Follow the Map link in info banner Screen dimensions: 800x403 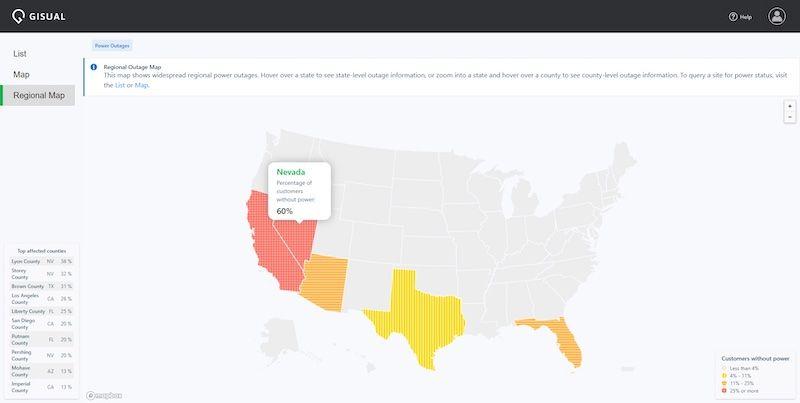(141, 85)
